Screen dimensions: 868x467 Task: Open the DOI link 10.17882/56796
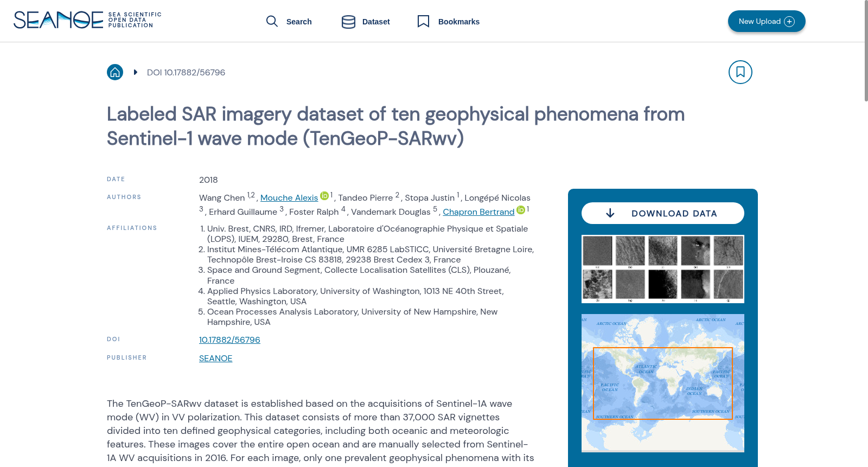[229, 340]
